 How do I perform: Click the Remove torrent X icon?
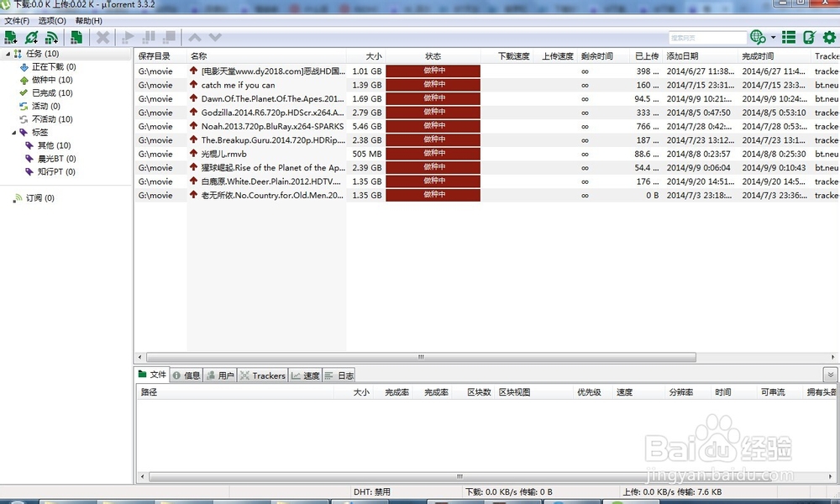(x=102, y=38)
